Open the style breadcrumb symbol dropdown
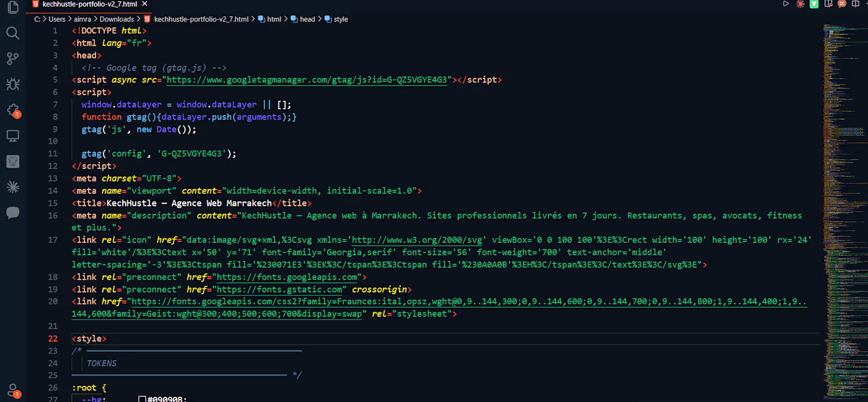The image size is (868, 402). click(341, 19)
